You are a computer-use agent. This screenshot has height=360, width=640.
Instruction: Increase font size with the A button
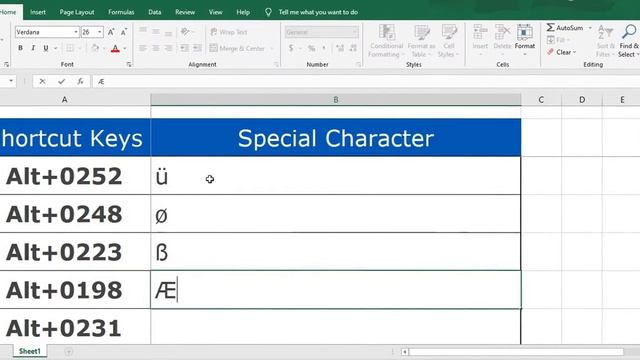click(x=111, y=32)
